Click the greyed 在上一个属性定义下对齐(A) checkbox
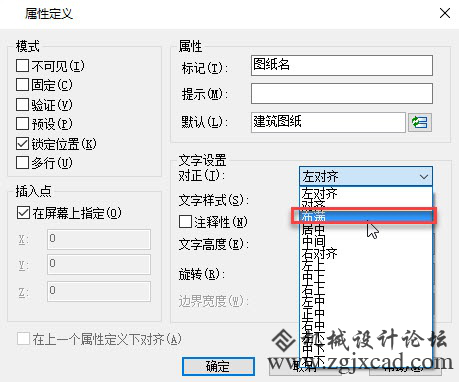 tap(23, 339)
